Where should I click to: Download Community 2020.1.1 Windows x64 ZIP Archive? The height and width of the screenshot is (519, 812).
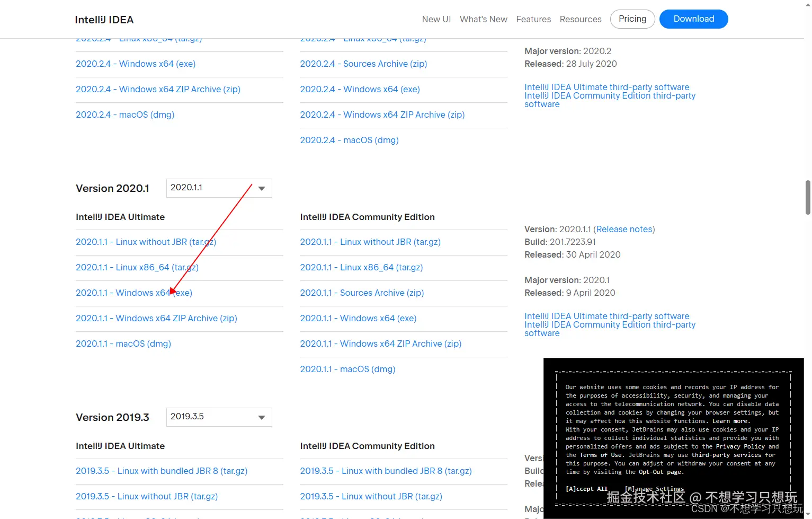point(381,344)
